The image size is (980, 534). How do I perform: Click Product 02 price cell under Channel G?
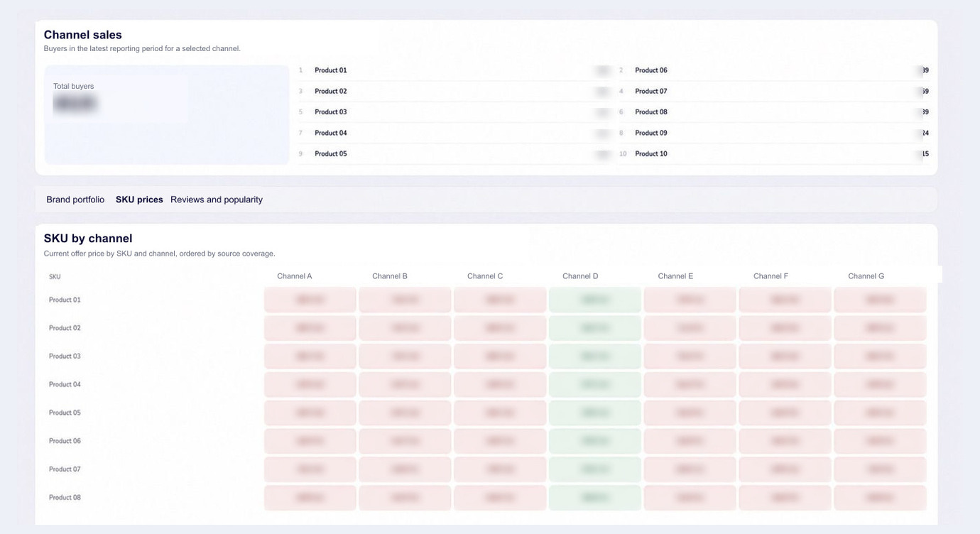point(880,328)
